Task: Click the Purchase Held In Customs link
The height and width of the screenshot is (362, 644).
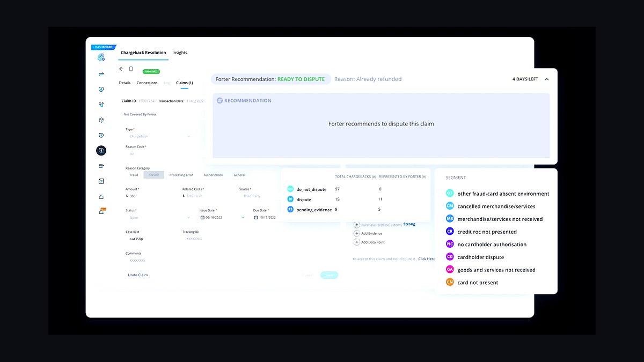Action: coord(382,225)
